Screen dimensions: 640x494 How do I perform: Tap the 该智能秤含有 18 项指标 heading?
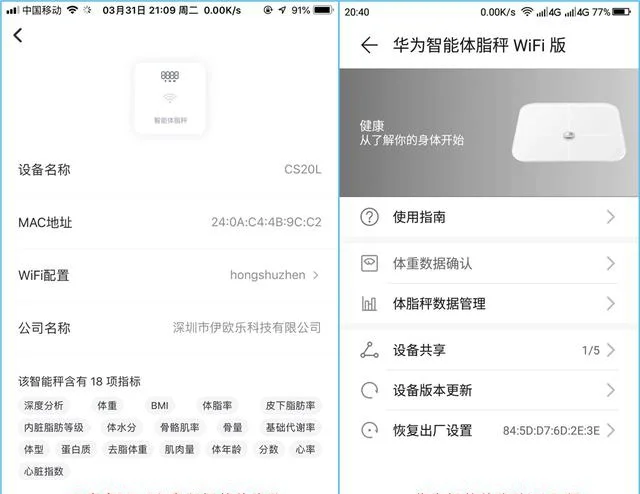(x=79, y=381)
